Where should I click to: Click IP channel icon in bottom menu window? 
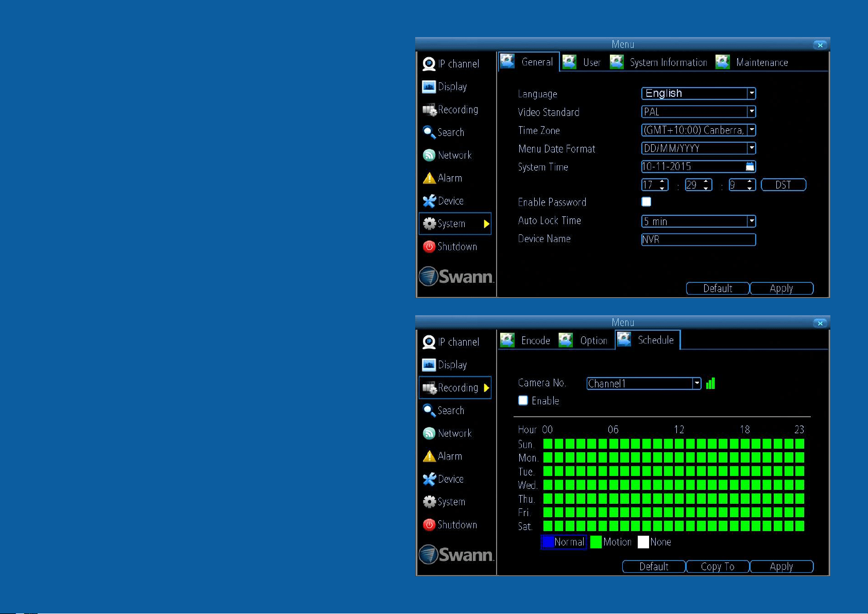429,342
